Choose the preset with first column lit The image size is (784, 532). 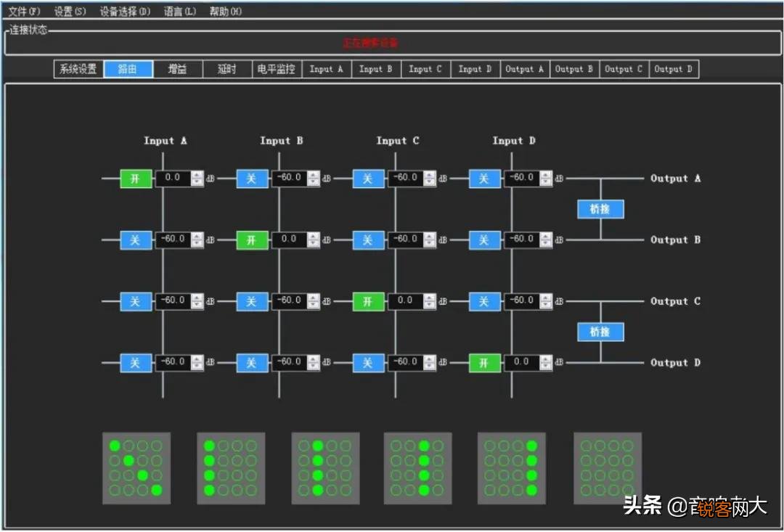coord(231,468)
